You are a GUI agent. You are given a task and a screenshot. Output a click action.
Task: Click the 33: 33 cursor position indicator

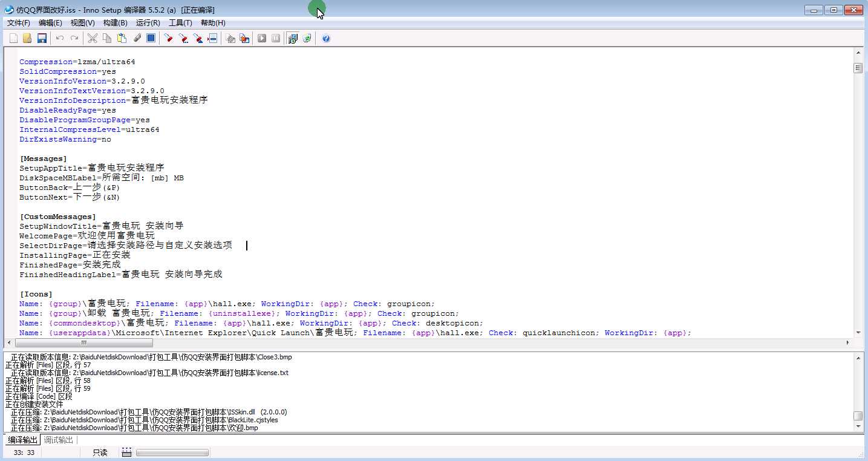[x=24, y=453]
